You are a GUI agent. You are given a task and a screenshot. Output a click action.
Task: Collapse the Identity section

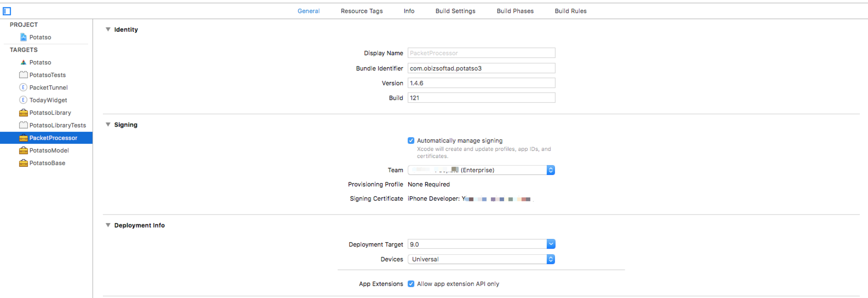(x=108, y=29)
